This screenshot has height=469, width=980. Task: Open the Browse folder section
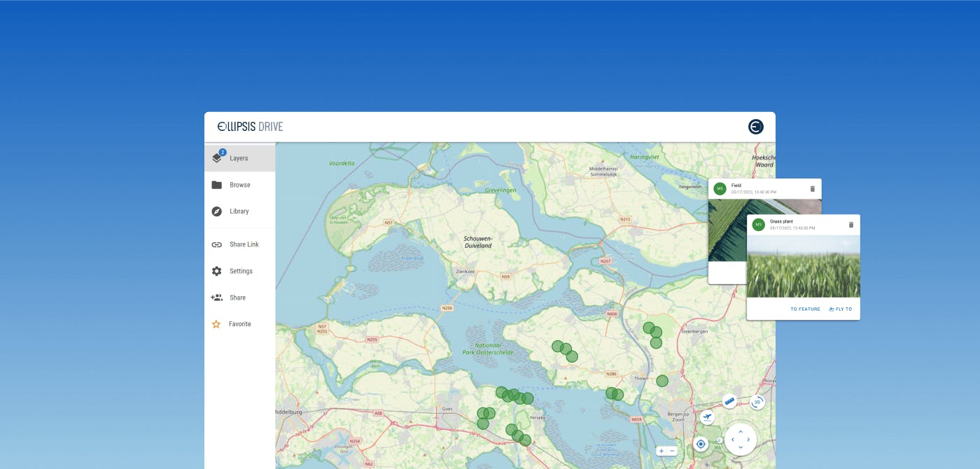(239, 185)
